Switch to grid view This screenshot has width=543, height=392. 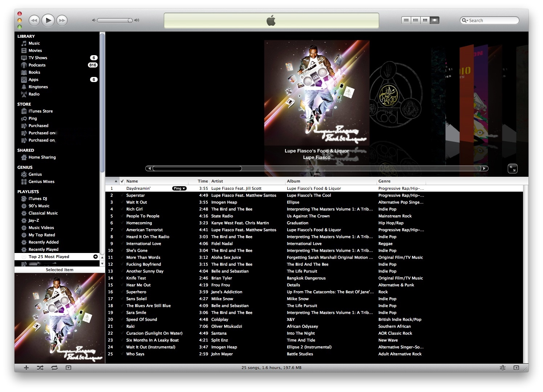coord(425,20)
